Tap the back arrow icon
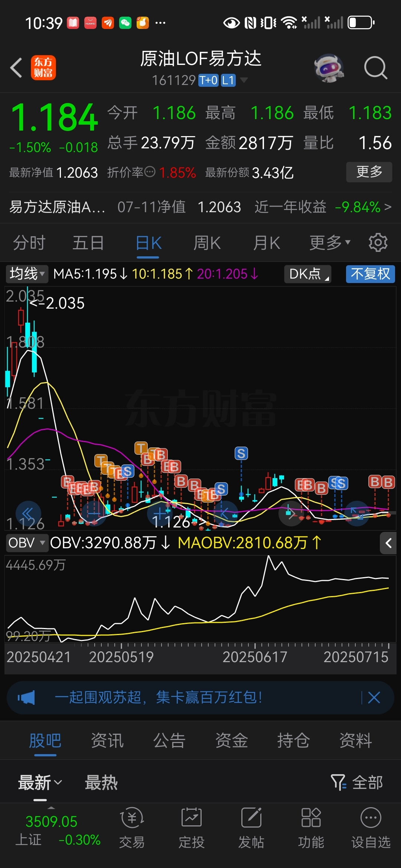The image size is (401, 868). point(16,68)
